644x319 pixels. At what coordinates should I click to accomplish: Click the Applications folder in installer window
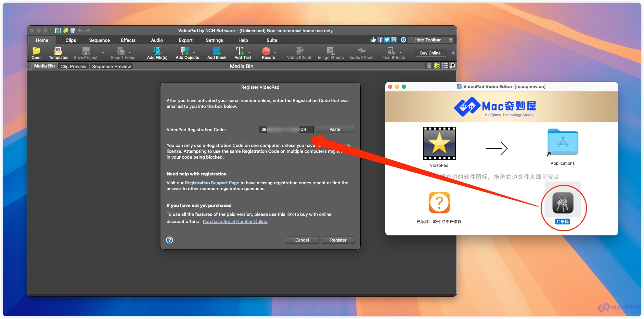click(x=563, y=142)
